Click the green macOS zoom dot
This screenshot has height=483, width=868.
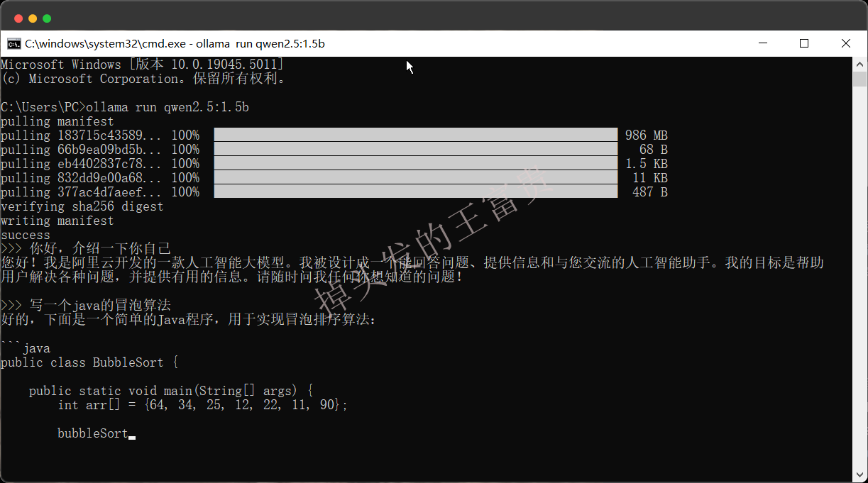tap(47, 18)
